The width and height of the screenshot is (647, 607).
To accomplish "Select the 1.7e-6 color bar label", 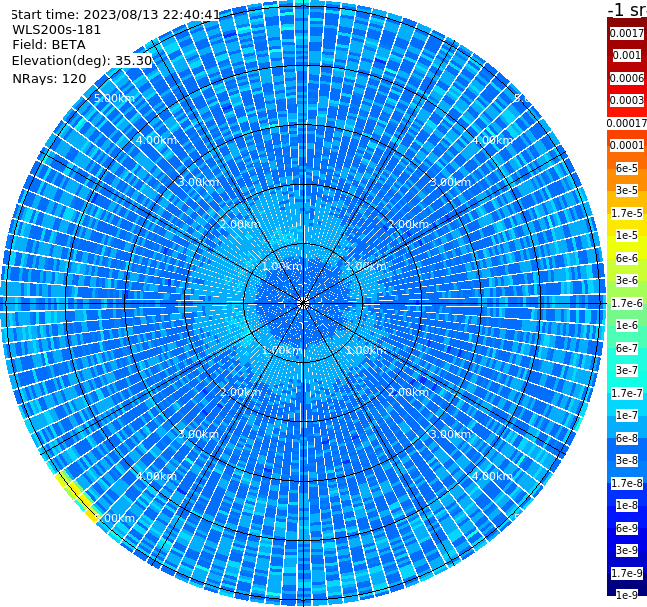I will (x=627, y=303).
